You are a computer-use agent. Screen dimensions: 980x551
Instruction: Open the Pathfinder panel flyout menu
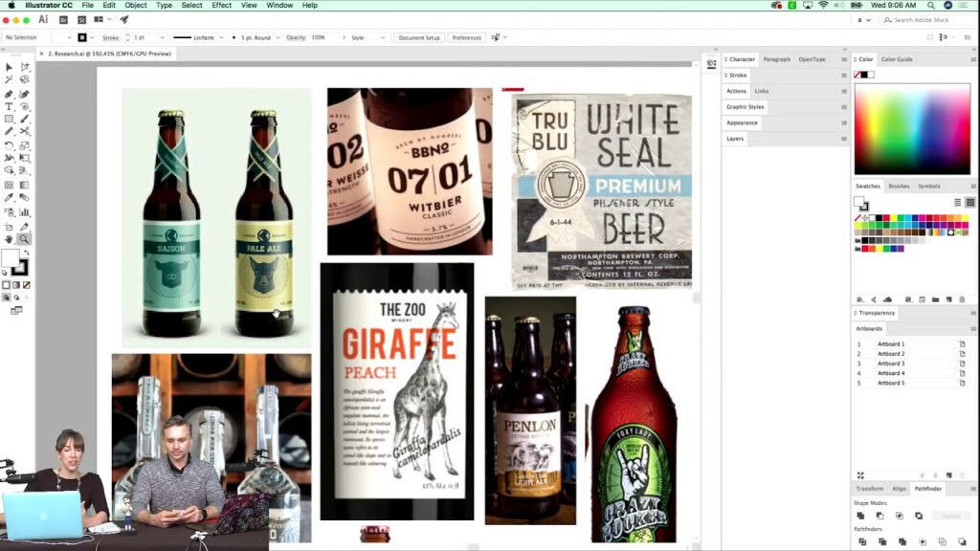coord(972,489)
